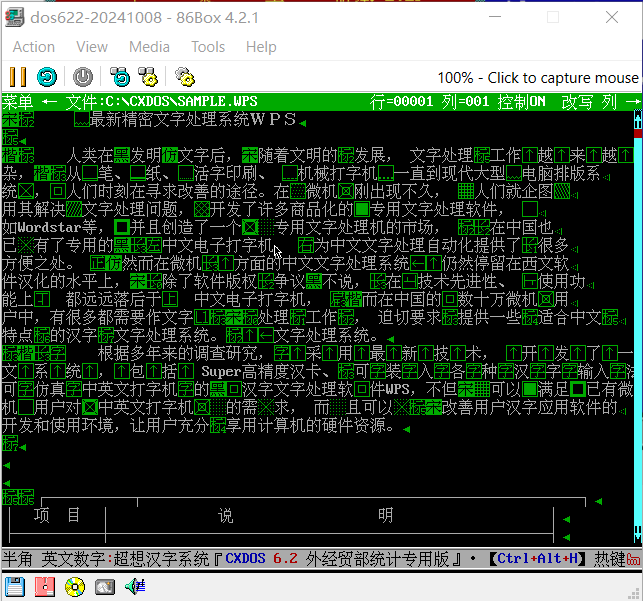This screenshot has height=601, width=643.
Task: Click the CD-ROM drive status icon
Action: click(75, 587)
